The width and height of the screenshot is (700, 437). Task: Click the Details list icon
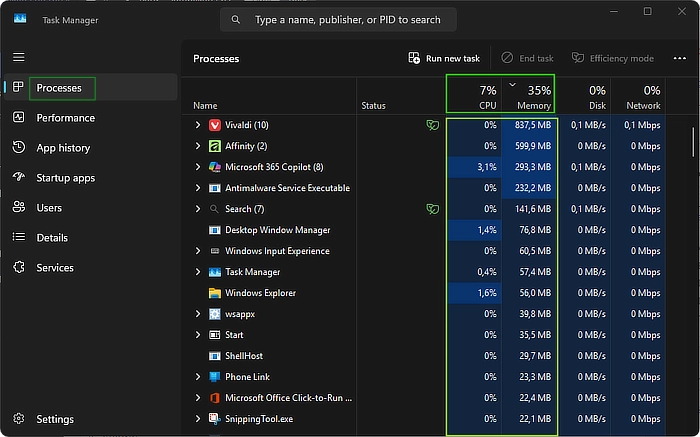(x=19, y=237)
